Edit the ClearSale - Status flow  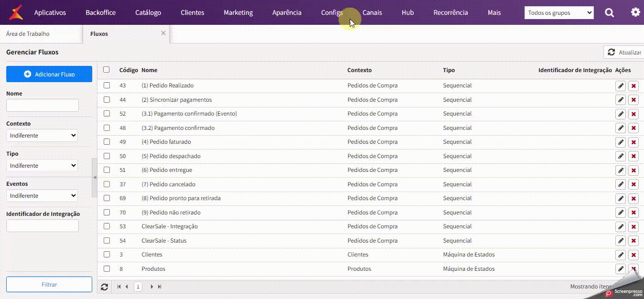[x=621, y=241]
